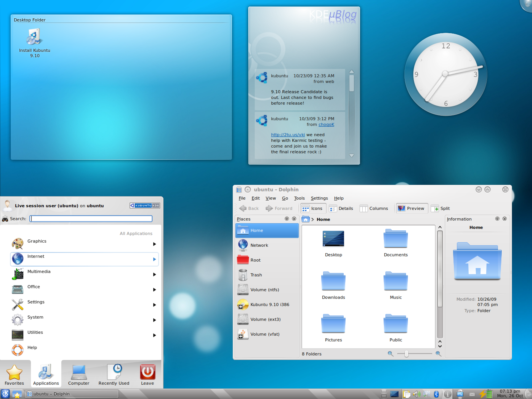532x399 pixels.
Task: Click the Show Desktop icon in panel
Action: (x=394, y=394)
